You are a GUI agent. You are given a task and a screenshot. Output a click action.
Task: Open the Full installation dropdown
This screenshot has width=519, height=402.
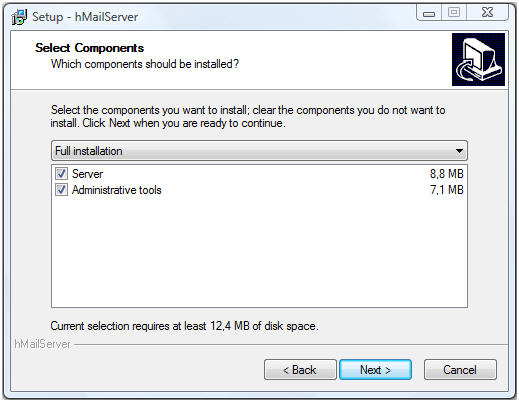tap(259, 151)
